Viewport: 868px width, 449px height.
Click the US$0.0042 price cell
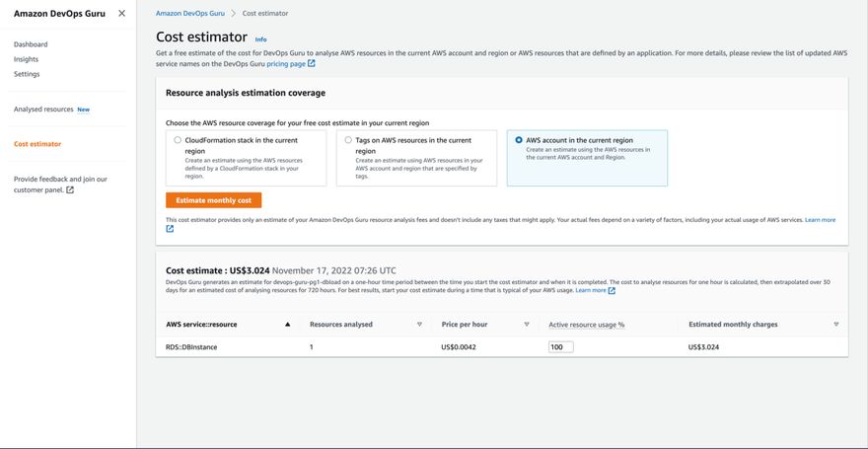(459, 347)
